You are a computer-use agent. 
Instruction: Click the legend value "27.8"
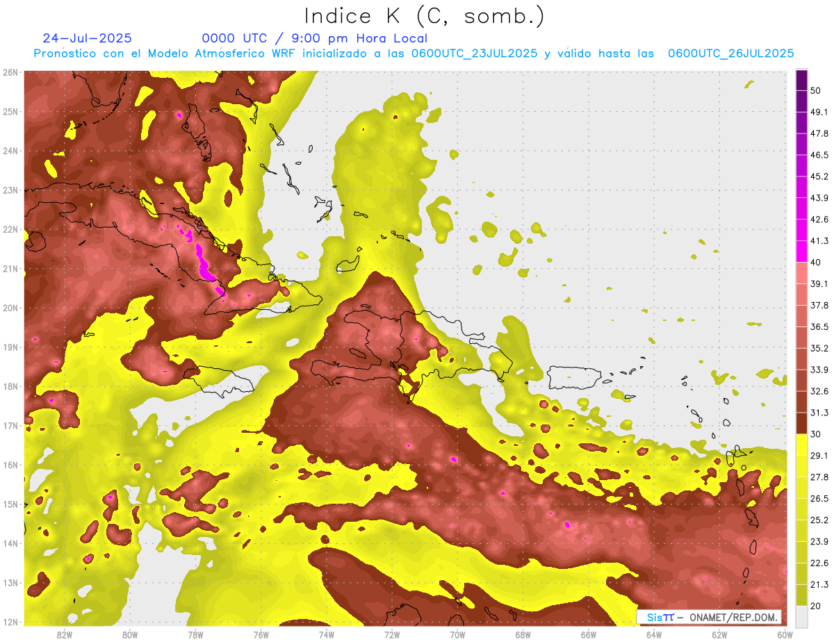click(x=819, y=477)
